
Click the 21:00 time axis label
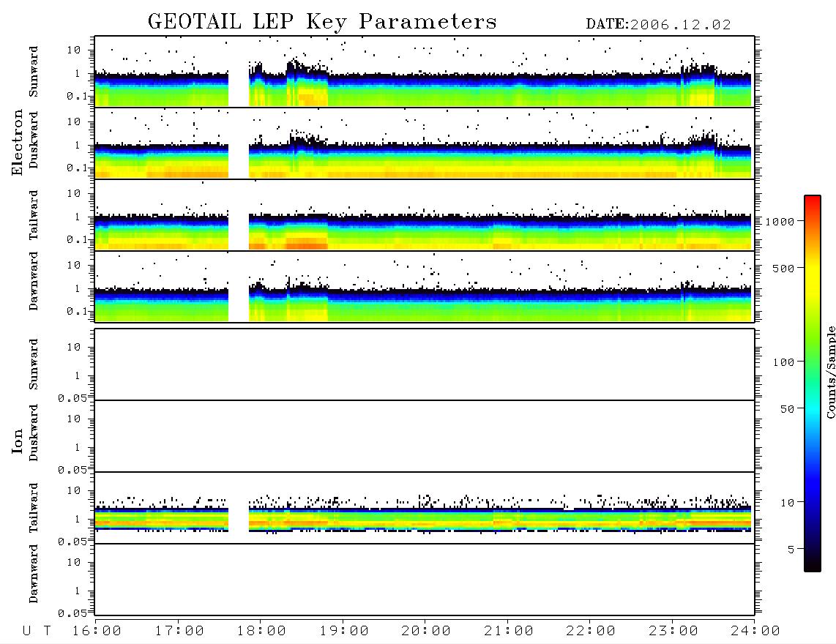click(x=509, y=631)
